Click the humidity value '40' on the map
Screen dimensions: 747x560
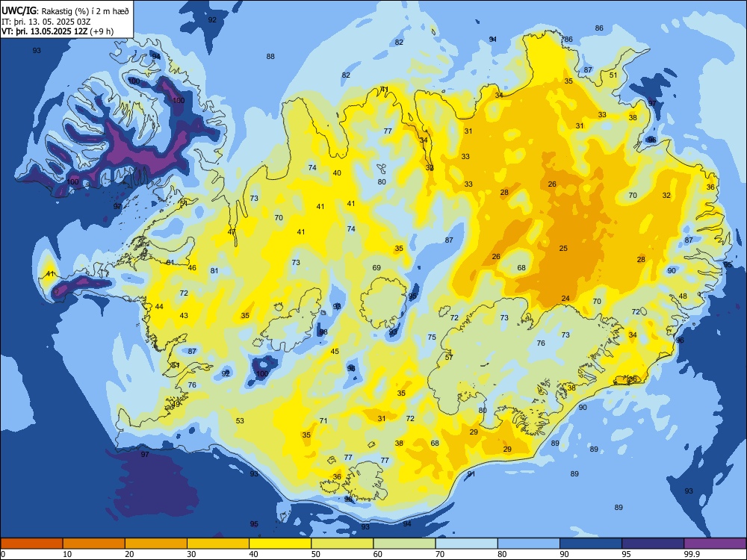coord(337,173)
